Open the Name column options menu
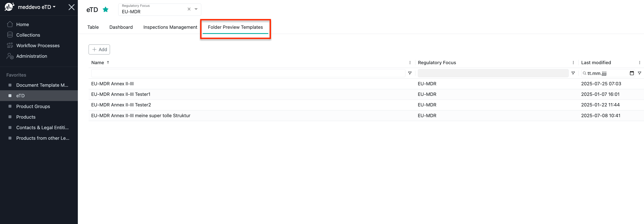Screen dimensions: 644x224 pyautogui.click(x=410, y=62)
